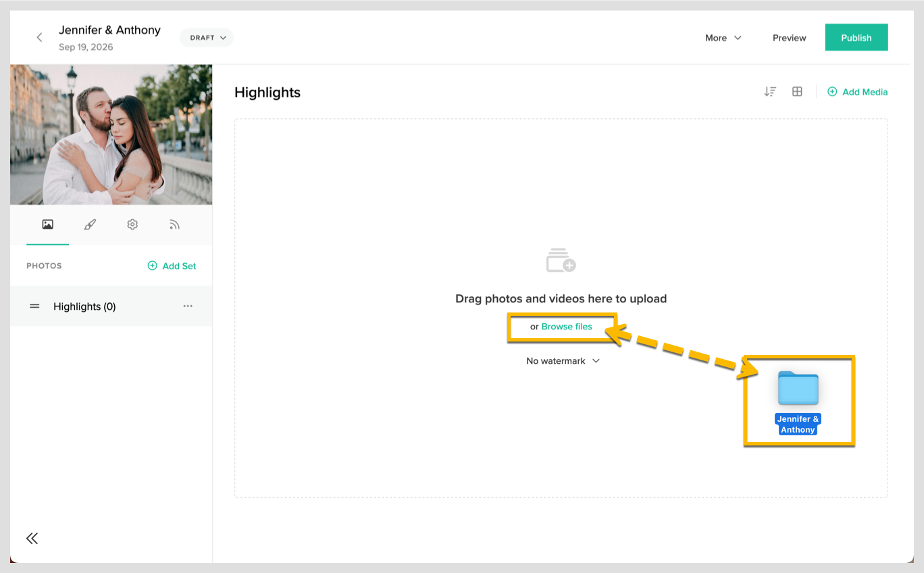Switch to the grid view icon
Viewport: 924px width, 573px height.
pos(797,92)
